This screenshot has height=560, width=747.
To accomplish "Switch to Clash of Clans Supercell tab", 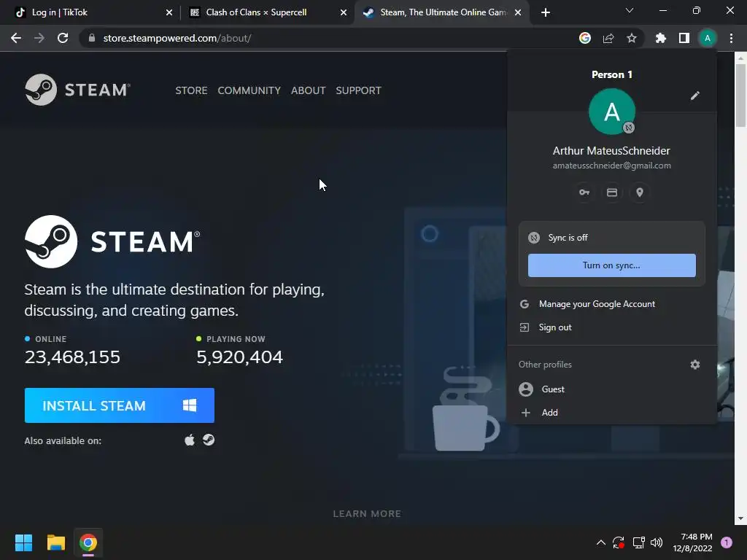I will (x=268, y=12).
